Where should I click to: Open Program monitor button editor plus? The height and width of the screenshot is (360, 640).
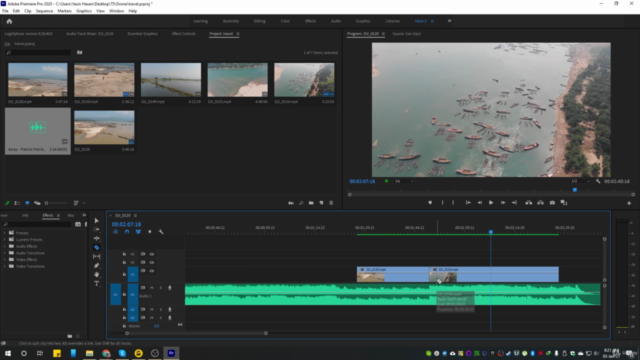629,203
